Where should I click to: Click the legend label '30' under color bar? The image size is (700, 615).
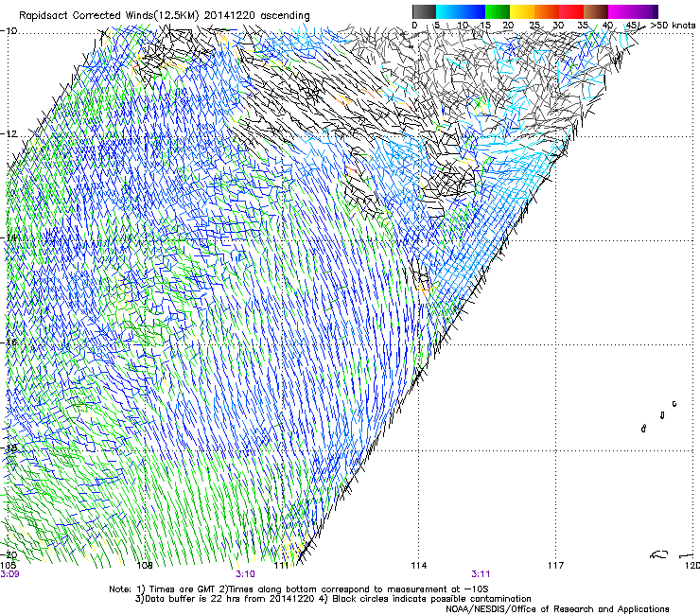click(x=558, y=26)
